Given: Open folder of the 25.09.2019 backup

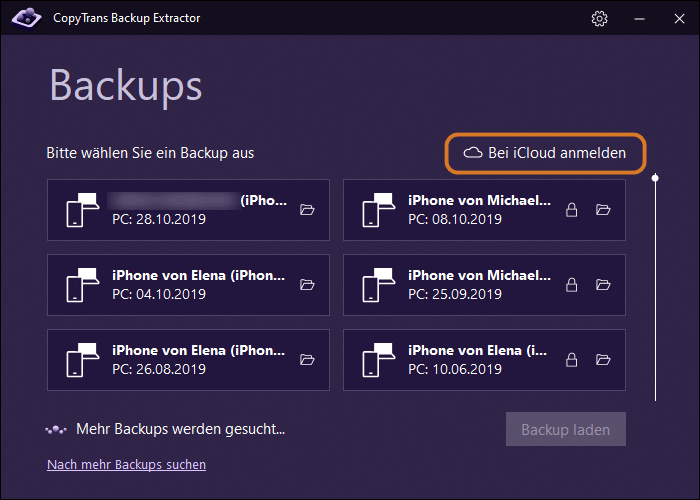Looking at the screenshot, I should pos(603,284).
